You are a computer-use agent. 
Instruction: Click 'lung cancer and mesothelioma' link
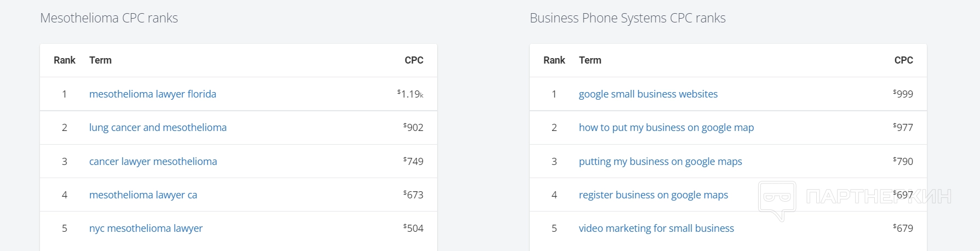tap(158, 128)
